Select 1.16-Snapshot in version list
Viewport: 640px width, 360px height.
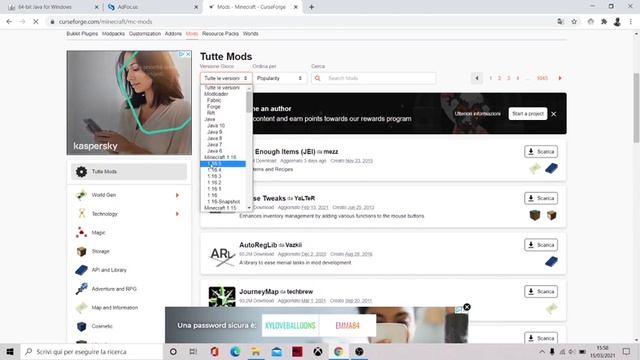pos(223,202)
